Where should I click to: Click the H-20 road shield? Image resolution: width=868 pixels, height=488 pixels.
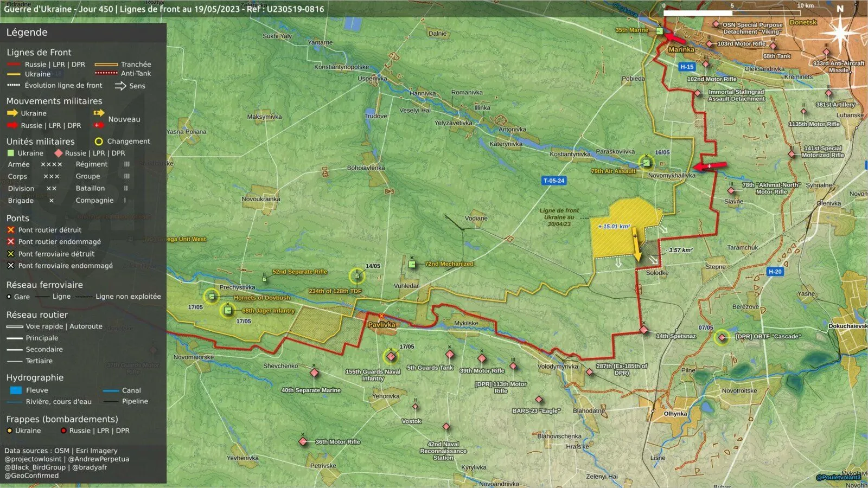point(775,272)
